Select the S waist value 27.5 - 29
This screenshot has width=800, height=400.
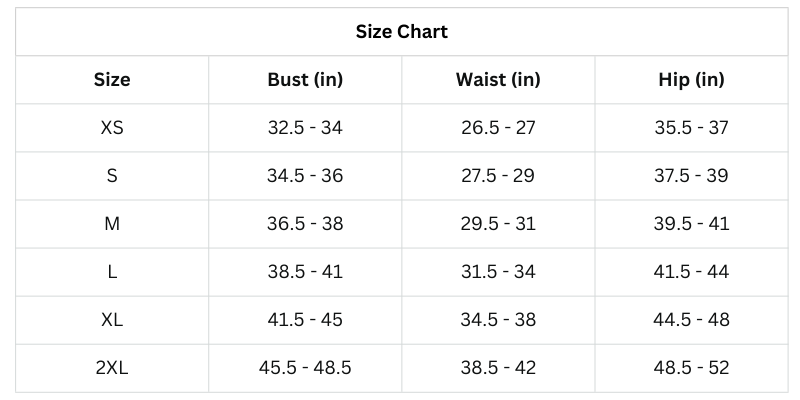coord(498,175)
